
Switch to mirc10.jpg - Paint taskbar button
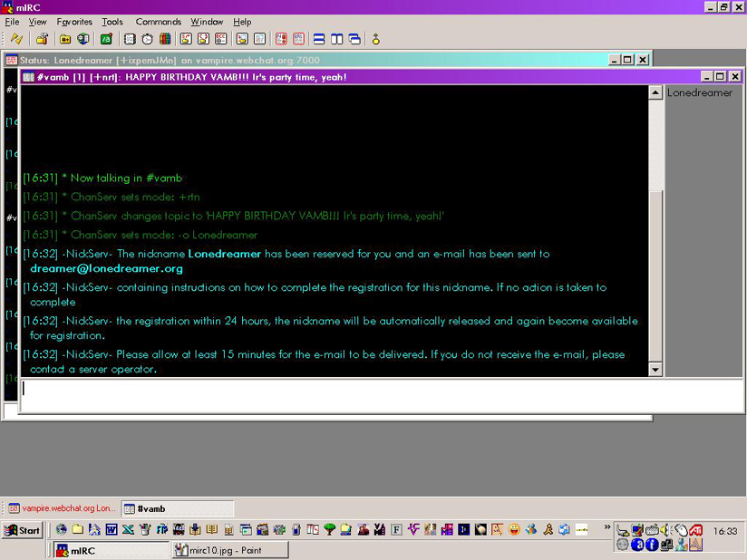230,550
